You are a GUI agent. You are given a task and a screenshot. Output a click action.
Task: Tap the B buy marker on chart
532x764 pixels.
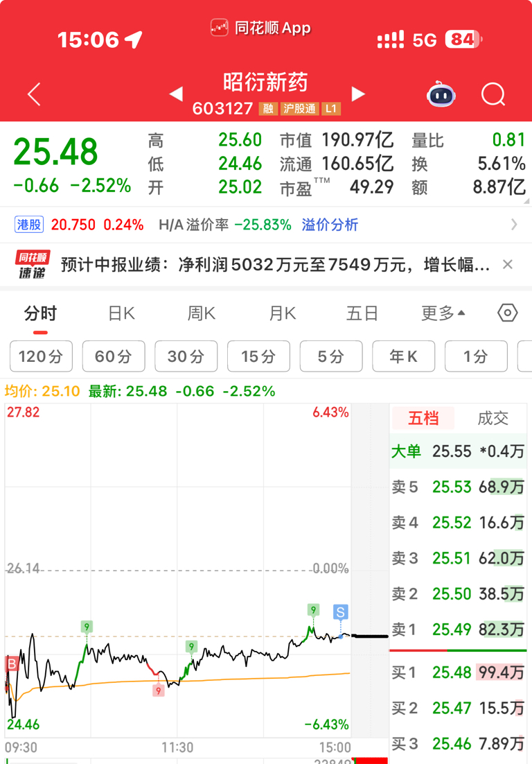point(12,663)
